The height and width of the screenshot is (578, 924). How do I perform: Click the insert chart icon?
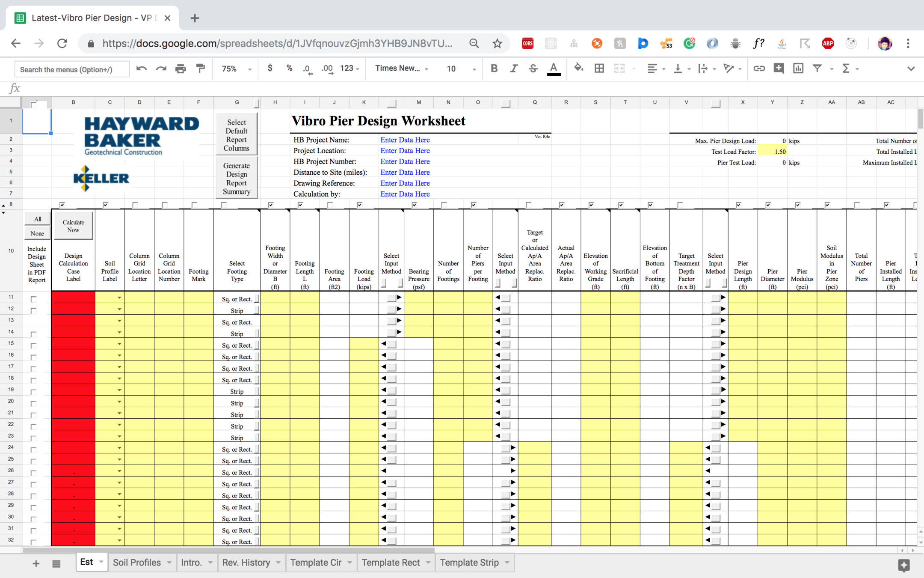[798, 69]
